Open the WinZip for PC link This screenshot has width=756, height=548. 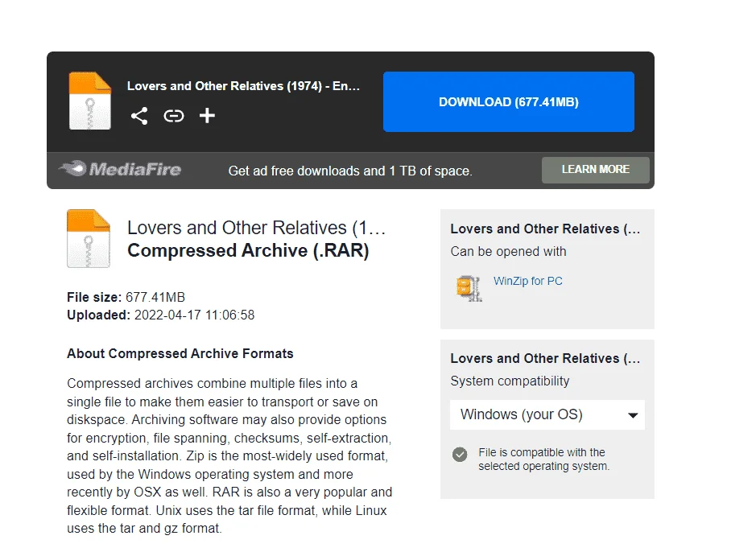point(527,281)
